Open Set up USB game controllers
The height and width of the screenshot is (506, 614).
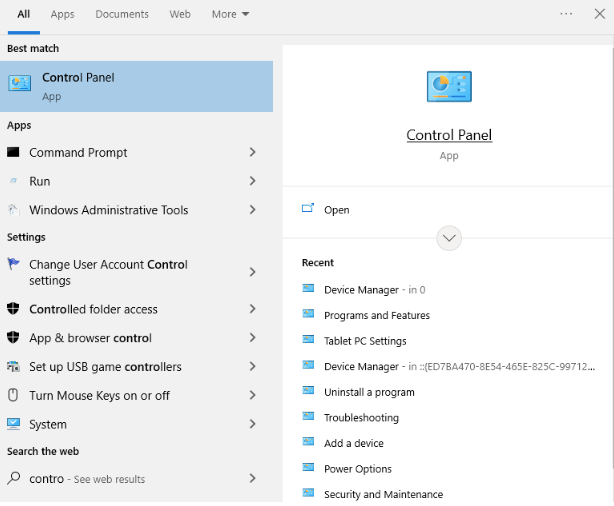point(136,367)
